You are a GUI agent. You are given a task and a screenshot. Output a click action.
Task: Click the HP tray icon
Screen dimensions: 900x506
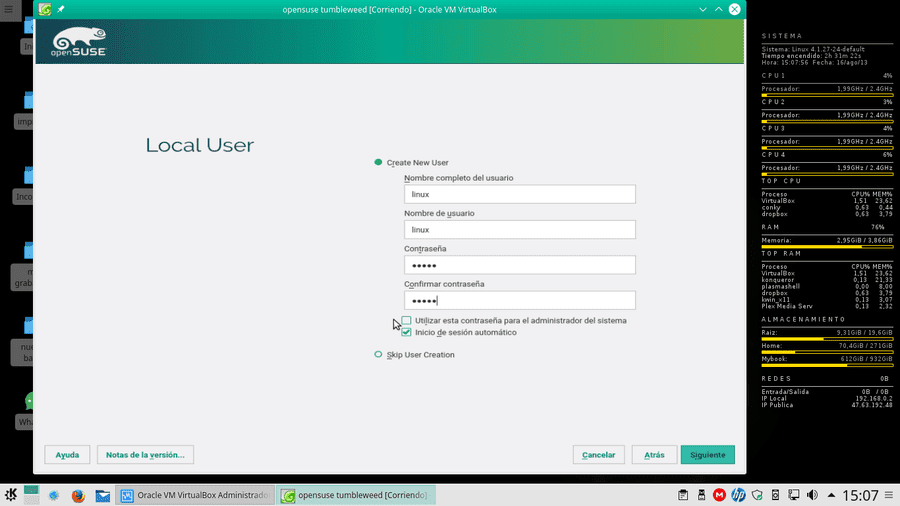pos(739,495)
